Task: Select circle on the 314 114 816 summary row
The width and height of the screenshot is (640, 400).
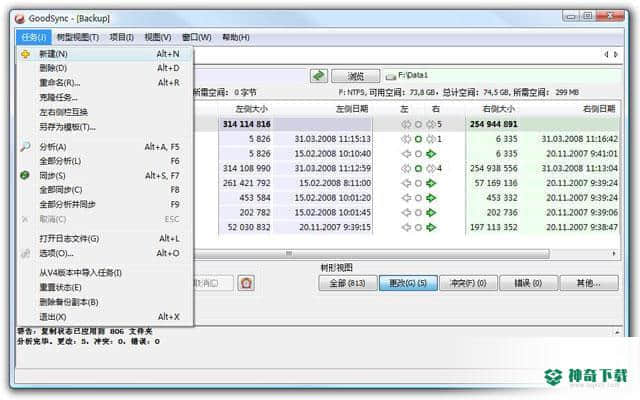Action: [x=418, y=124]
